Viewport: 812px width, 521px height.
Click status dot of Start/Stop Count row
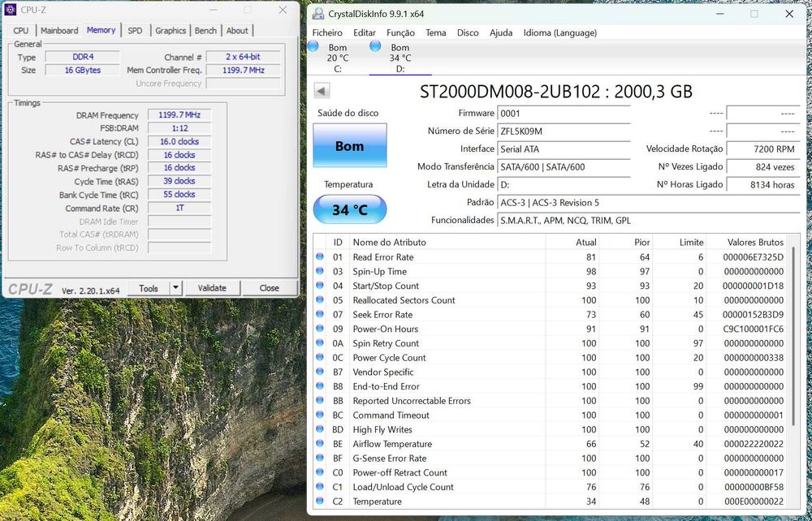point(319,286)
